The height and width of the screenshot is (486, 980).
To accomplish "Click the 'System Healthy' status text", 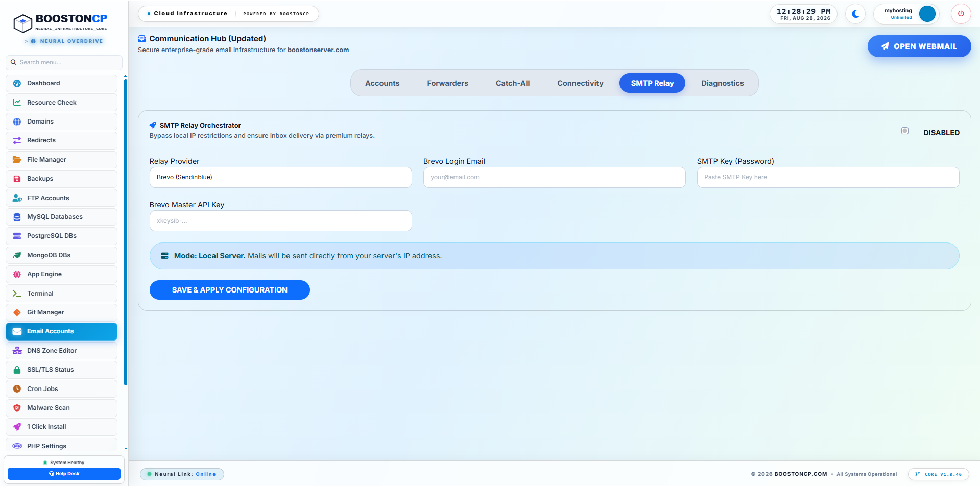I will coord(67,463).
